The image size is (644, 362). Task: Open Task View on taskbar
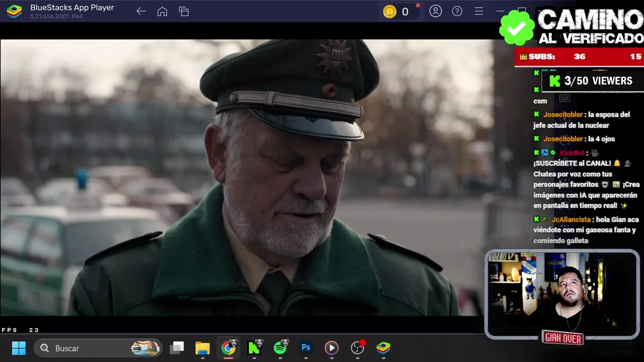coord(177,348)
